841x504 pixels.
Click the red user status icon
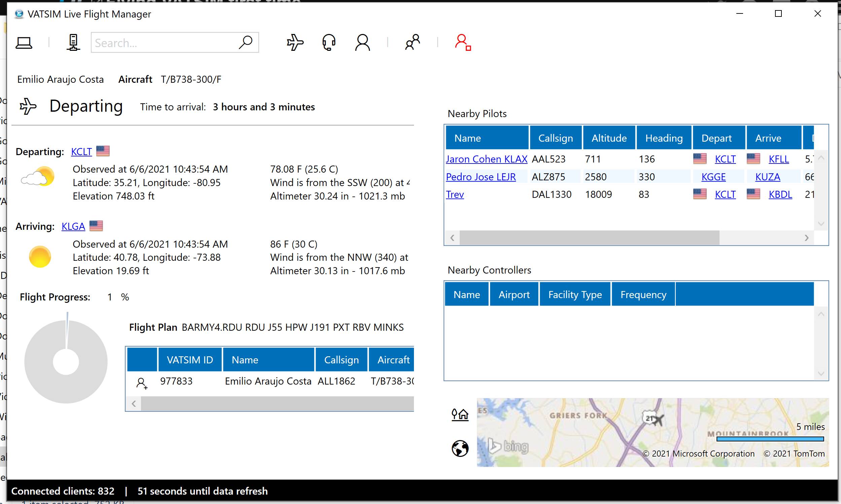(463, 43)
